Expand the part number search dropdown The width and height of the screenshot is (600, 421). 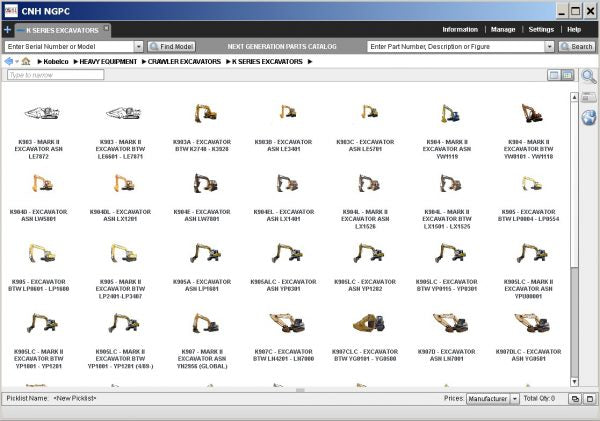click(x=550, y=46)
